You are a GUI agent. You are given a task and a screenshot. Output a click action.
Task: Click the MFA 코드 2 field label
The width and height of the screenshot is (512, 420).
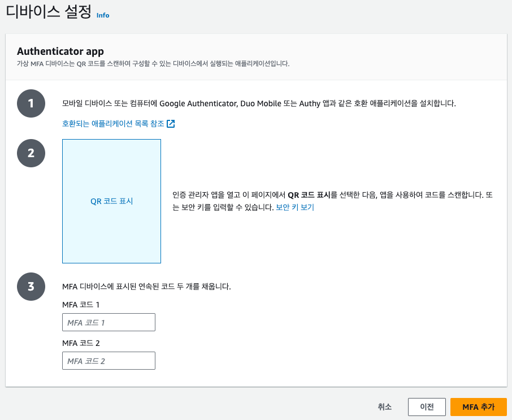click(81, 343)
